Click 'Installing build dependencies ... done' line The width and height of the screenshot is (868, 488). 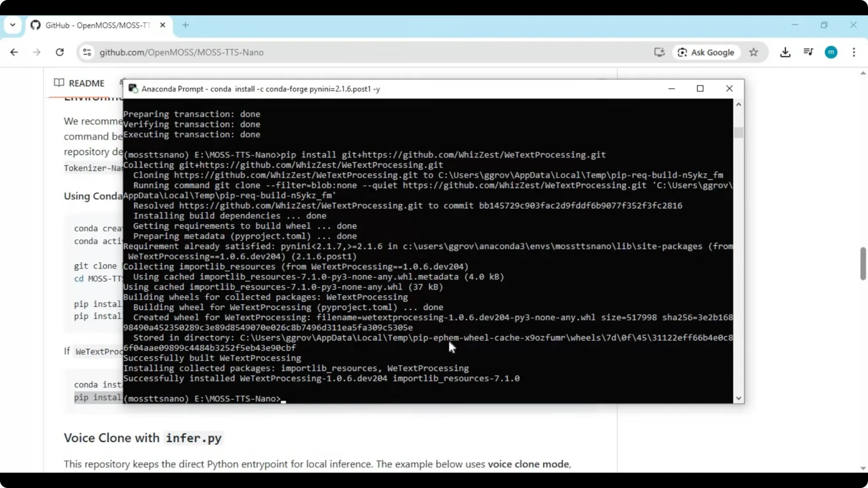pyautogui.click(x=230, y=216)
